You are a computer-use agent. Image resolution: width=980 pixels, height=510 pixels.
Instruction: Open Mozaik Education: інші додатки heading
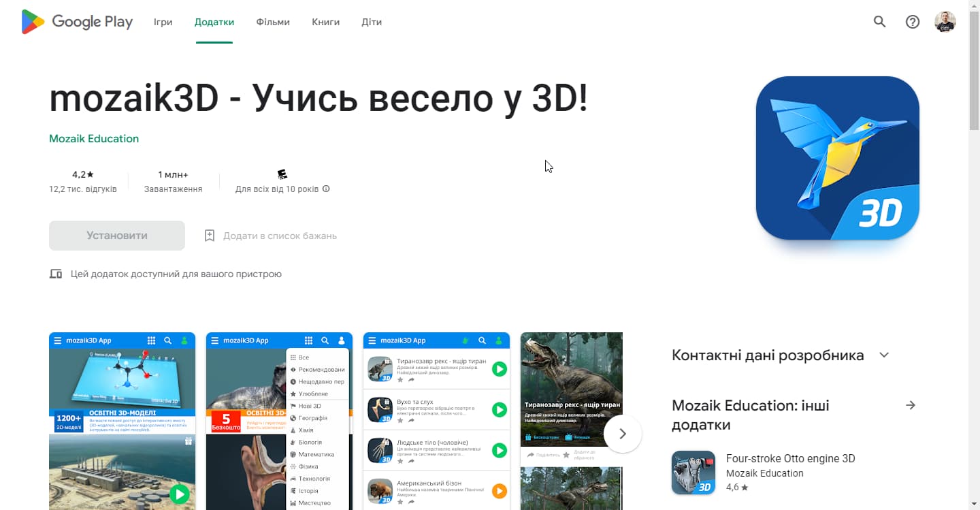click(751, 415)
